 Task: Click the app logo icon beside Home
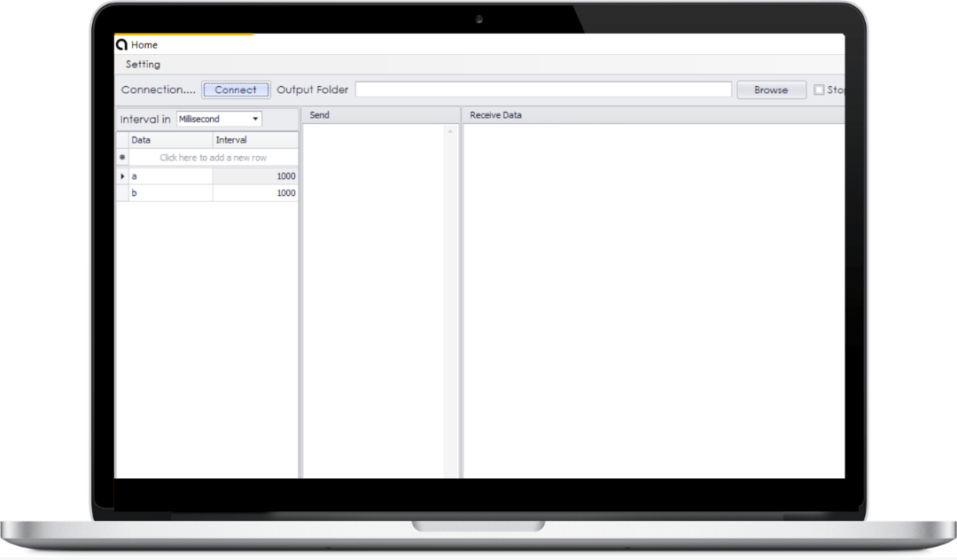(x=121, y=44)
